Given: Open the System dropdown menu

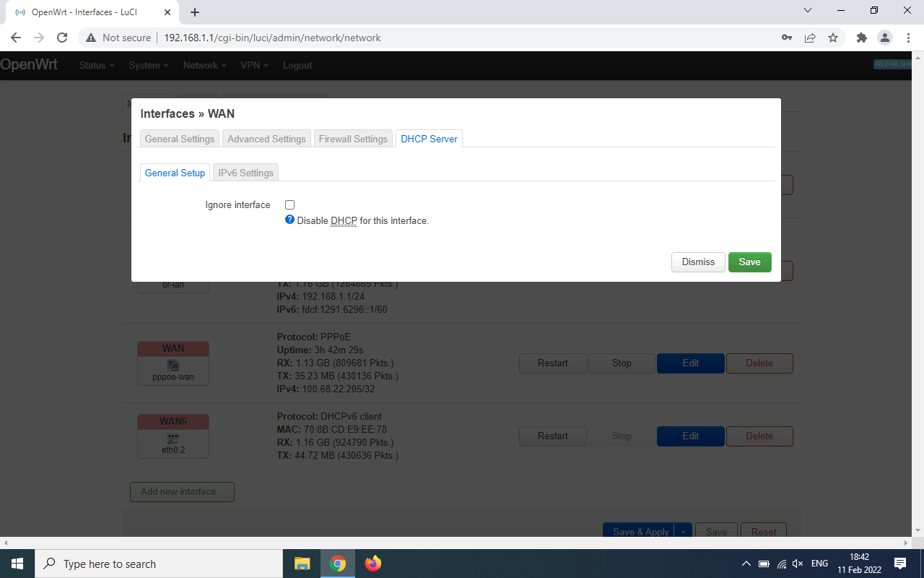Looking at the screenshot, I should tap(149, 65).
